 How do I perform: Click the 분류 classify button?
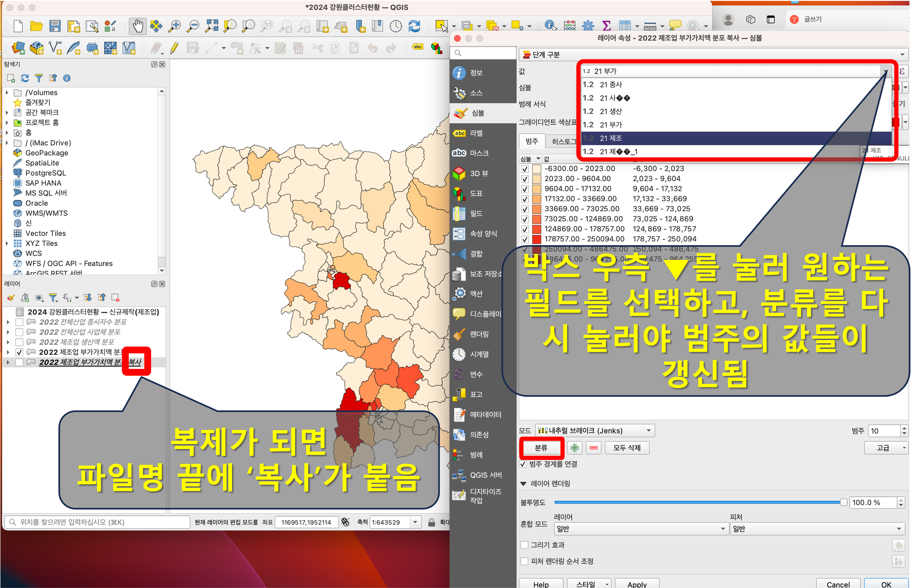coord(541,447)
